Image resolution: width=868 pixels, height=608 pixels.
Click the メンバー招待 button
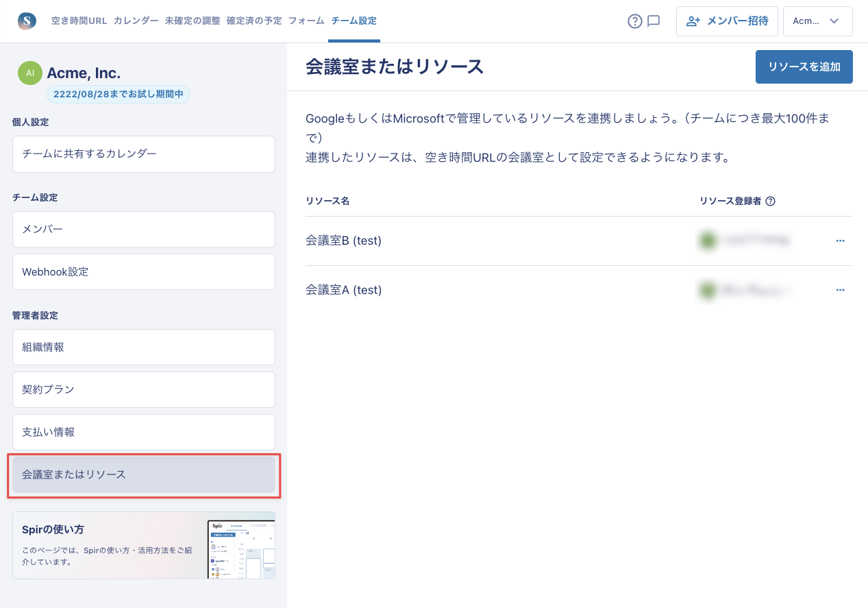tap(727, 21)
